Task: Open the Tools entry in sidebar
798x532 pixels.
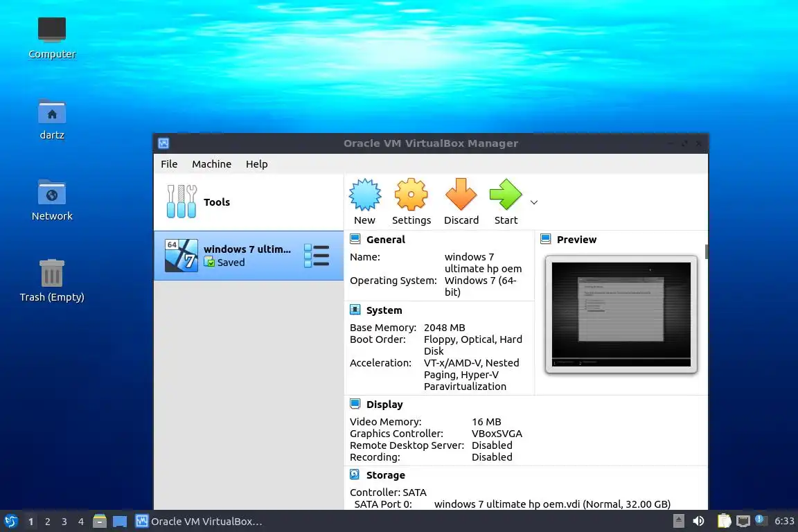Action: click(x=249, y=202)
